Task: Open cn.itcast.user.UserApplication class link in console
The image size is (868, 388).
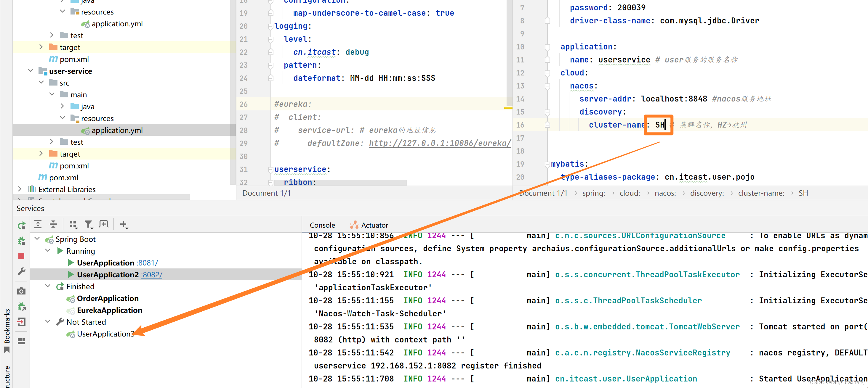Action: pyautogui.click(x=626, y=379)
